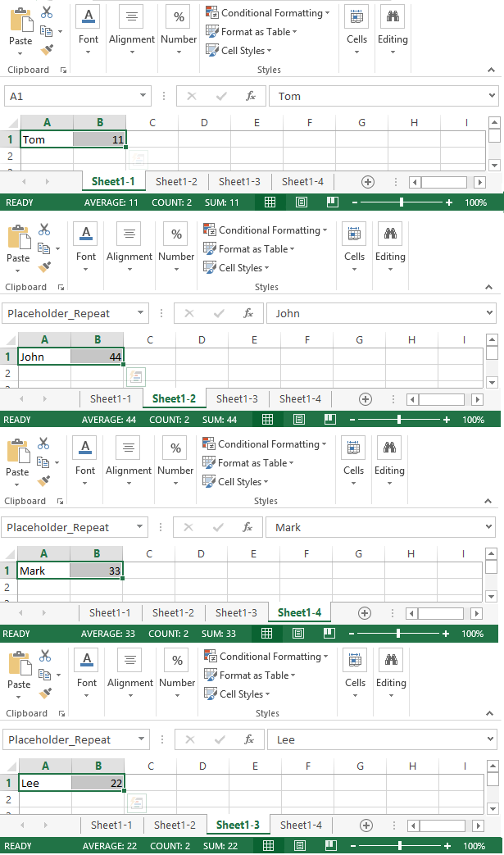Click Cell Styles icon in the Lee window
Image resolution: width=504 pixels, height=855 pixels.
(211, 694)
